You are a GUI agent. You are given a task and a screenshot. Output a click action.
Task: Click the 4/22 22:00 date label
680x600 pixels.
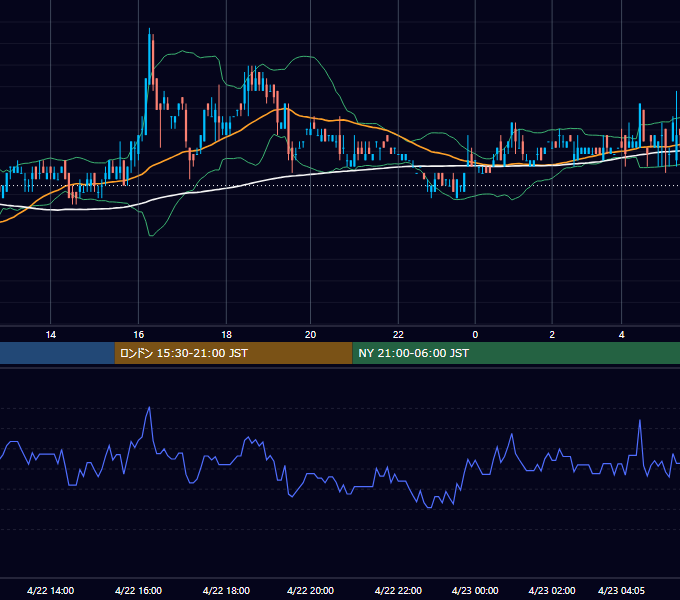coord(398,590)
